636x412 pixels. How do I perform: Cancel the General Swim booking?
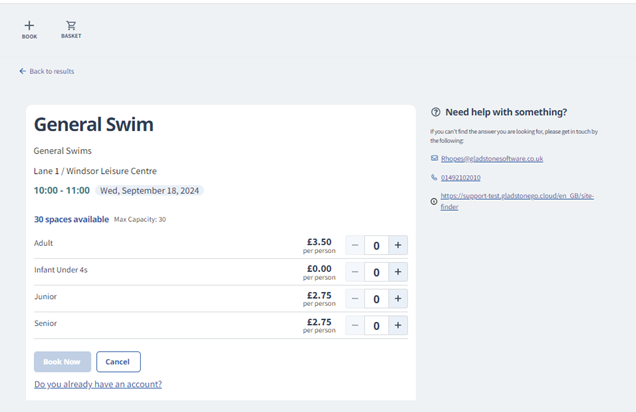[118, 362]
